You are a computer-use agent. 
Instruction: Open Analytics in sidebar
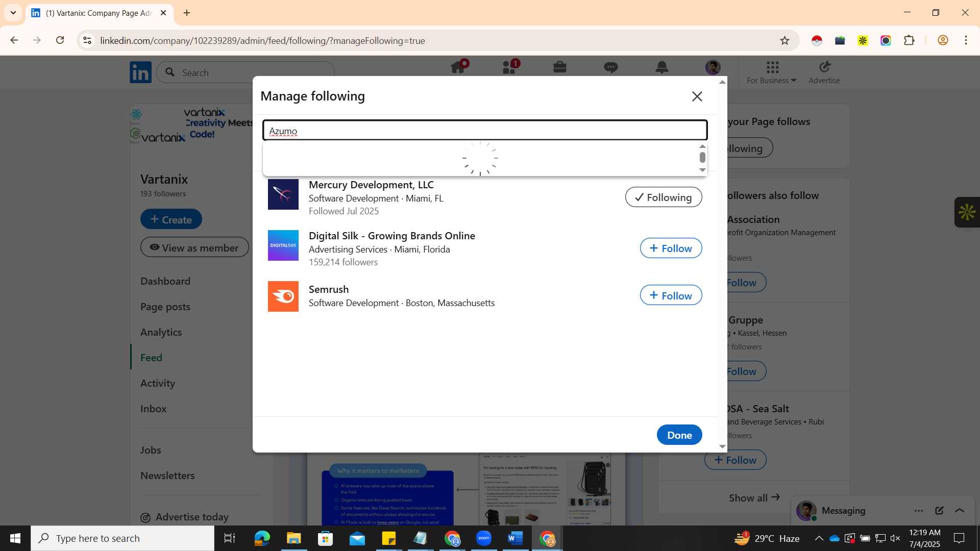click(x=161, y=332)
